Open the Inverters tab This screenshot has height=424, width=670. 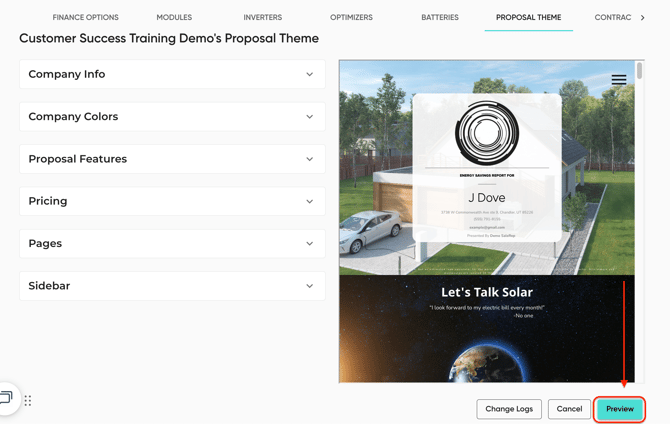pos(262,18)
